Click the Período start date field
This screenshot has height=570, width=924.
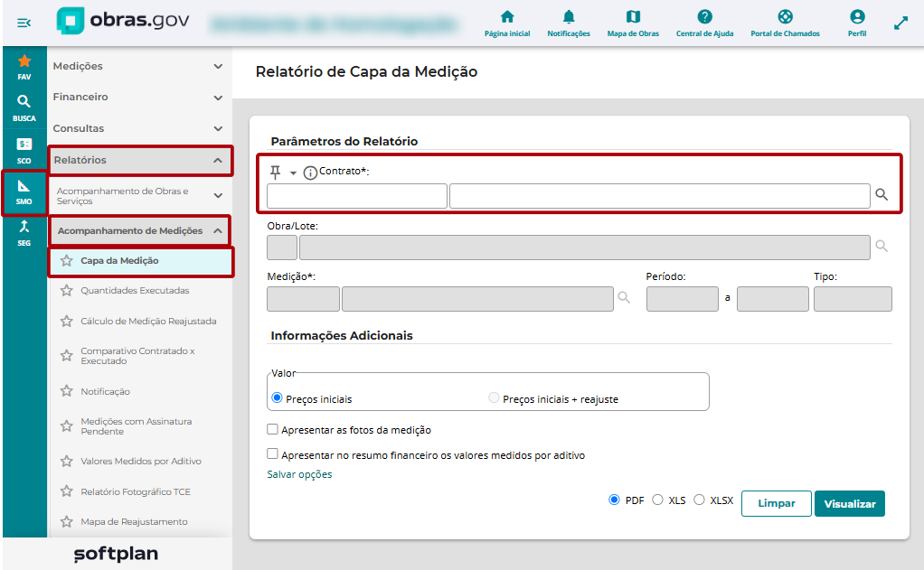click(683, 298)
